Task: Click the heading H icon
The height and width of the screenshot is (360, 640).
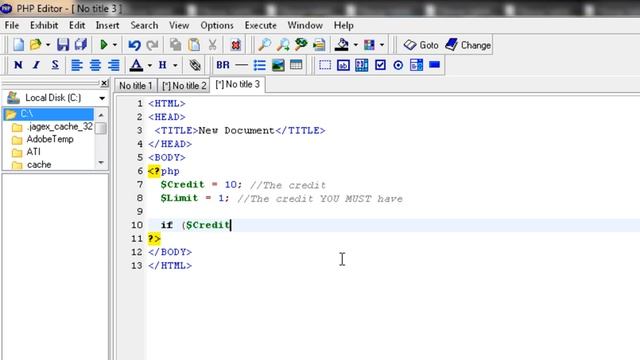Action: [162, 65]
